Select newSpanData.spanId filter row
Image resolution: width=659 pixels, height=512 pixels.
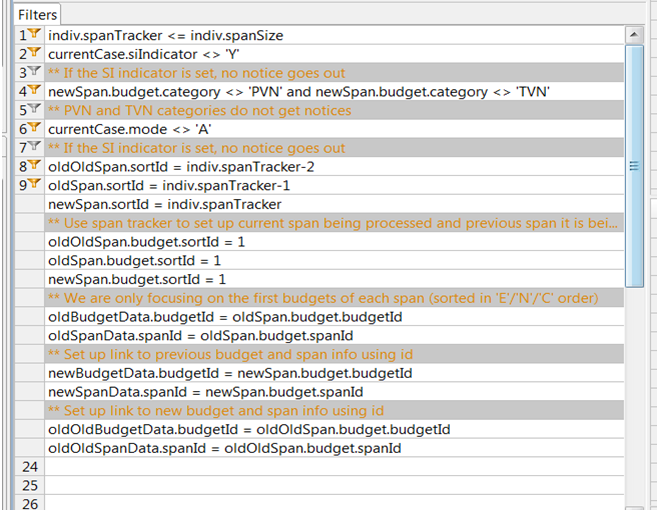click(334, 392)
